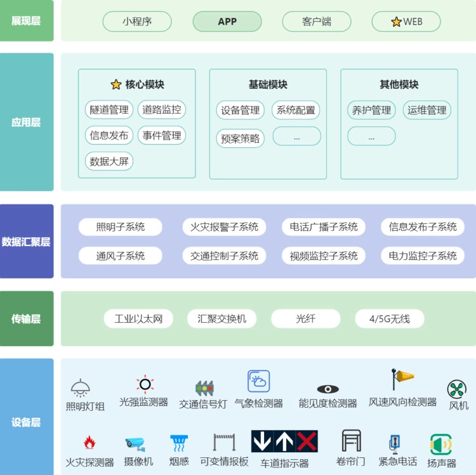476x475 pixels.
Task: Click the visibility detector eye icon
Action: pyautogui.click(x=327, y=389)
